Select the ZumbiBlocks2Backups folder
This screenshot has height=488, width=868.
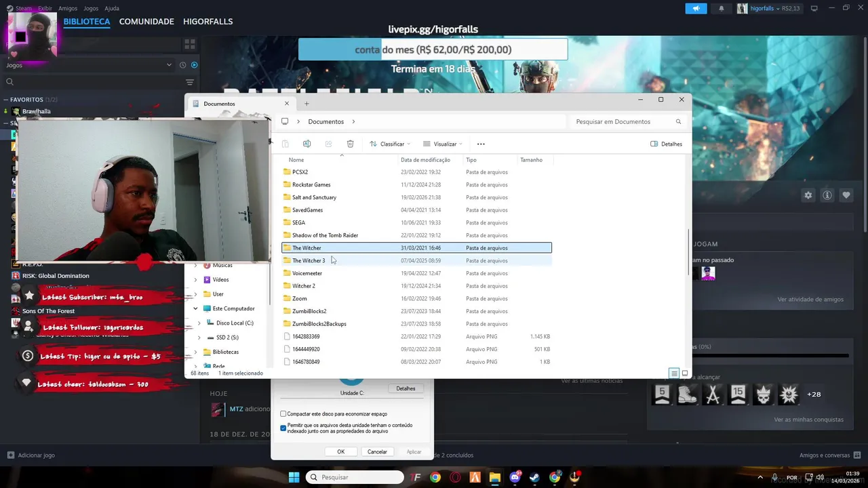coord(416,324)
